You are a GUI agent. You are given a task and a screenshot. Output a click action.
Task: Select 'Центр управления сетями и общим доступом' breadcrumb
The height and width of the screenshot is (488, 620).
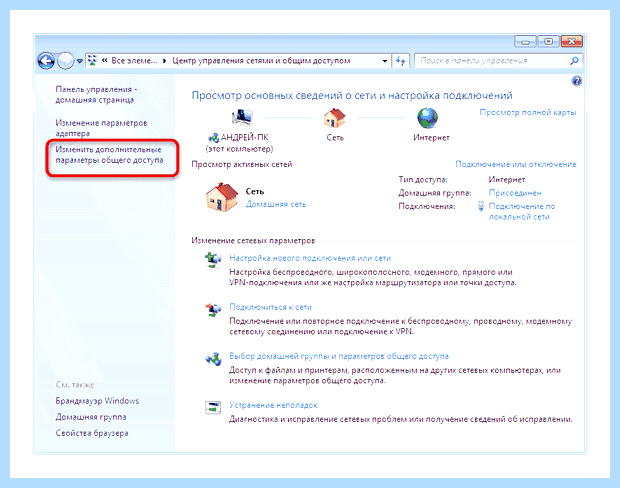[261, 61]
